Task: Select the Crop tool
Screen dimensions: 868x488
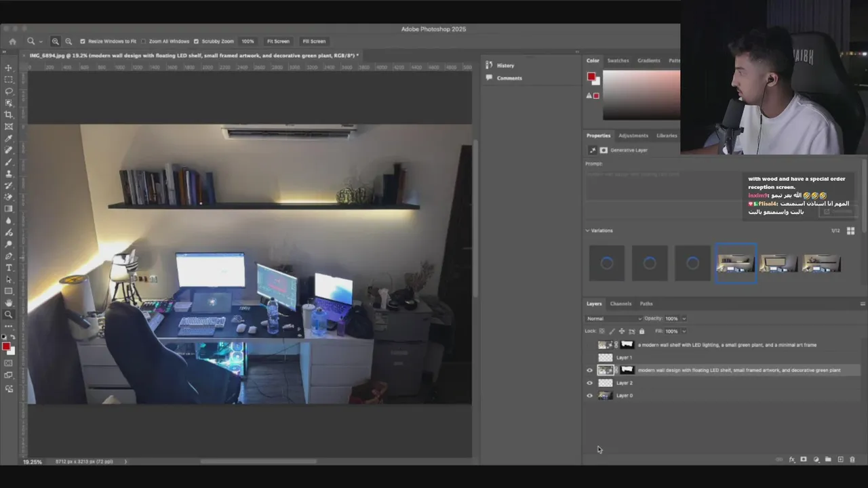Action: (9, 115)
